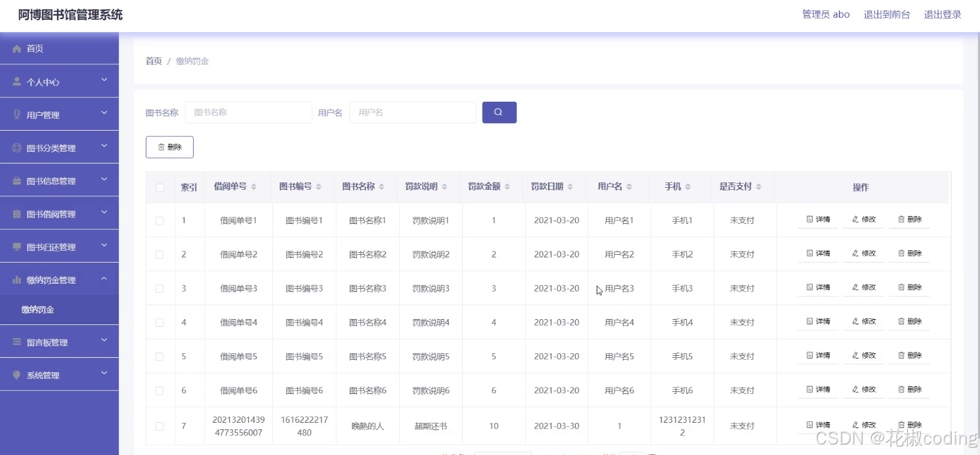Click the home icon beside 首页 in sidebar

coord(16,48)
